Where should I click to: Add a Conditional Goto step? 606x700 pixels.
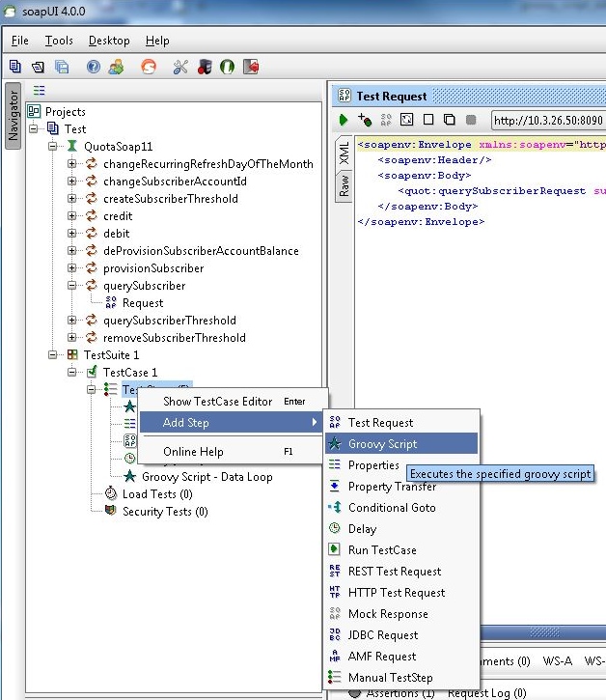pos(401,508)
